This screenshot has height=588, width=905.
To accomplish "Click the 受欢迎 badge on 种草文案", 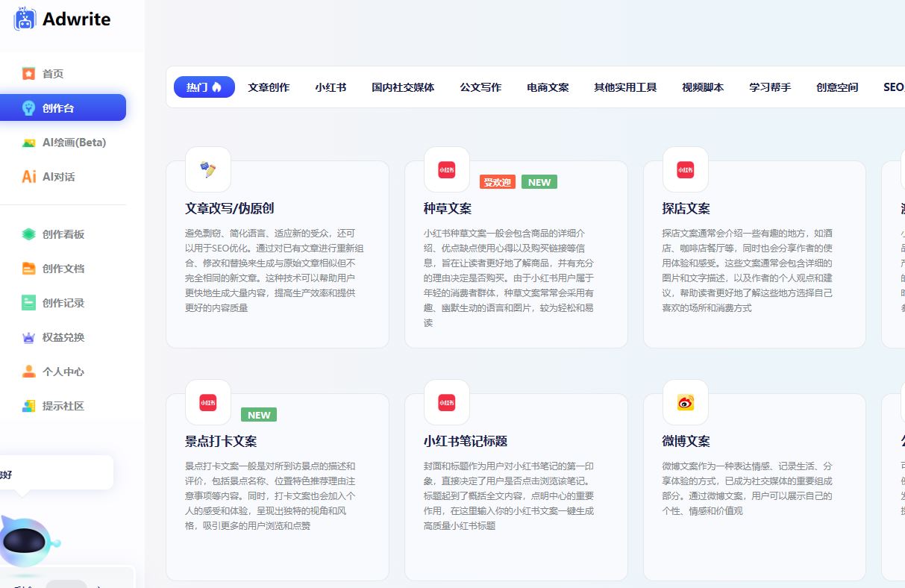I will point(498,182).
